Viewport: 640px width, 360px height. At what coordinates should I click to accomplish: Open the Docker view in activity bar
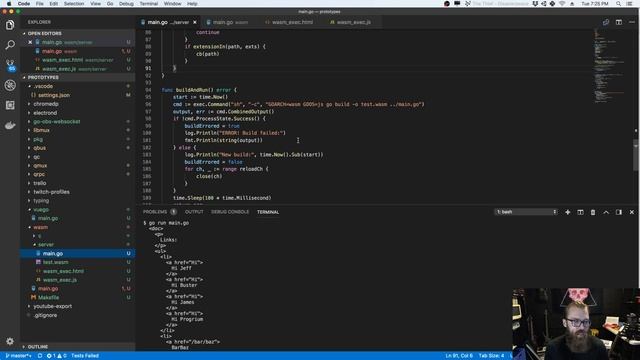(x=10, y=125)
